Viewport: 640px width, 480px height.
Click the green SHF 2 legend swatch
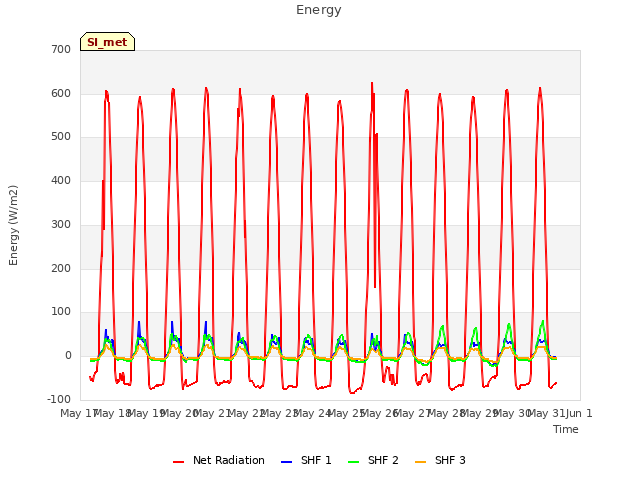tap(353, 462)
